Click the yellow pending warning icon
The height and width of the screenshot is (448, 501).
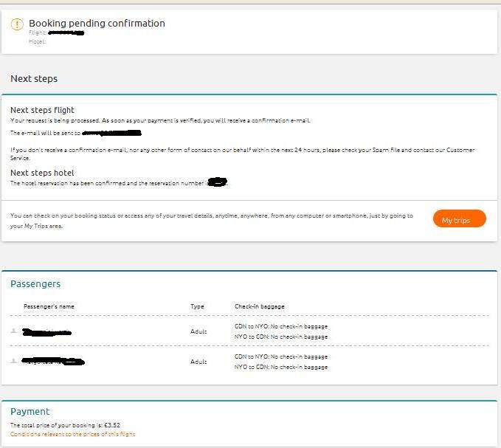point(17,24)
